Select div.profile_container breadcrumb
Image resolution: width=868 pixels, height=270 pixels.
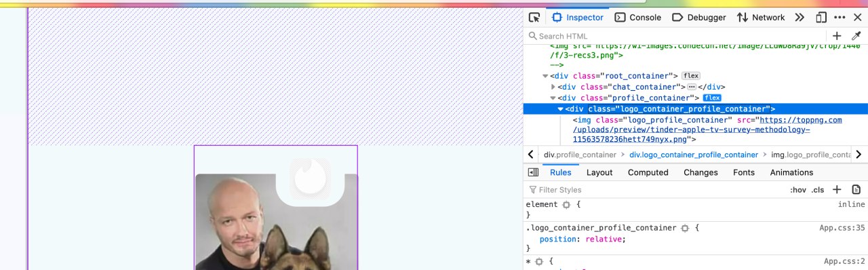click(x=580, y=155)
